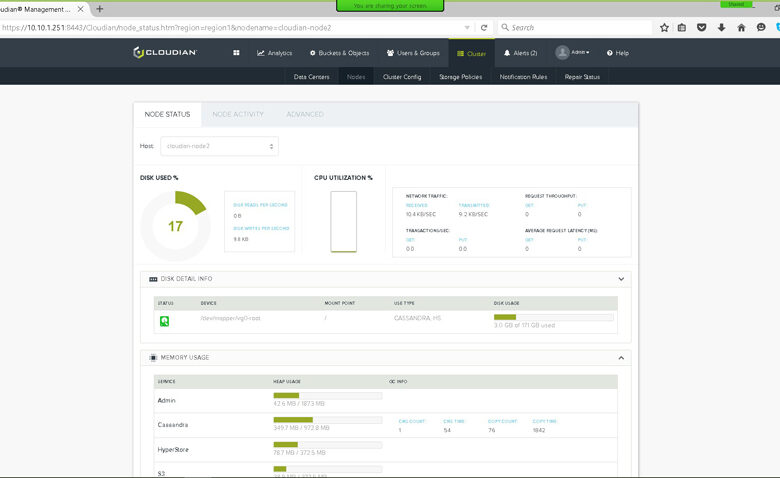Click the Cloudian logo
This screenshot has height=478, width=780.
pos(165,52)
